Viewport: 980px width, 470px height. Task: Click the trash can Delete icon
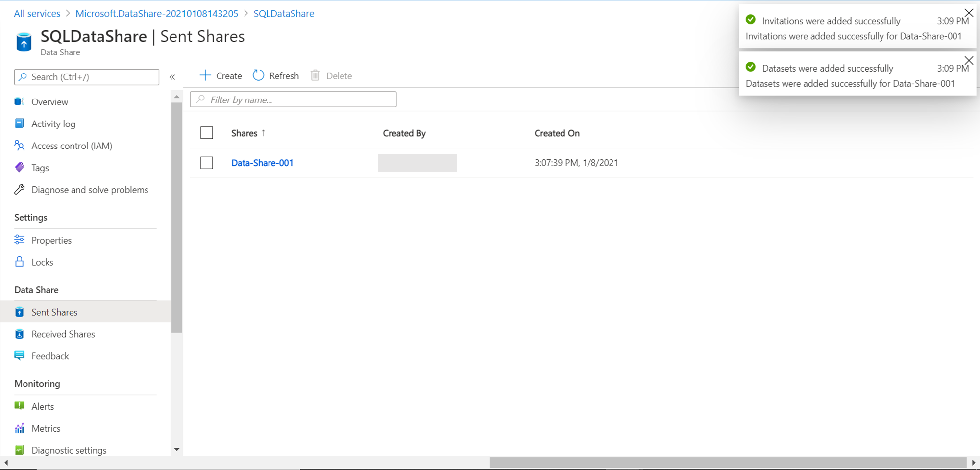pos(316,75)
